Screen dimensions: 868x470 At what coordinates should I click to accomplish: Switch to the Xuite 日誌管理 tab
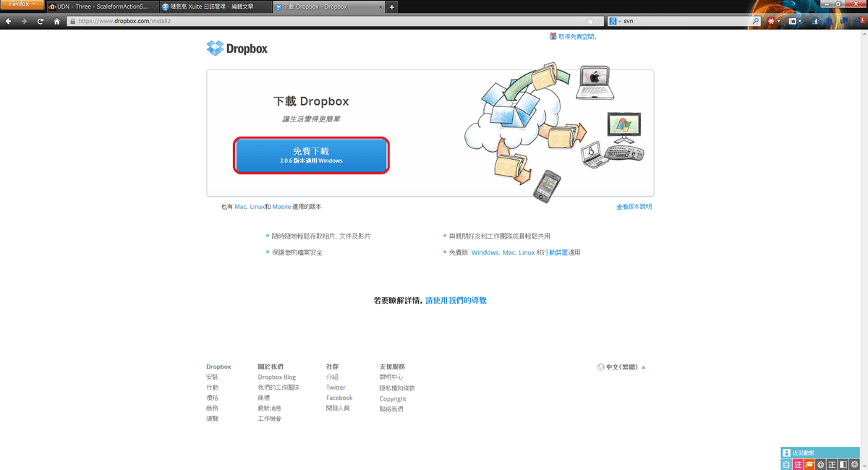(x=216, y=7)
